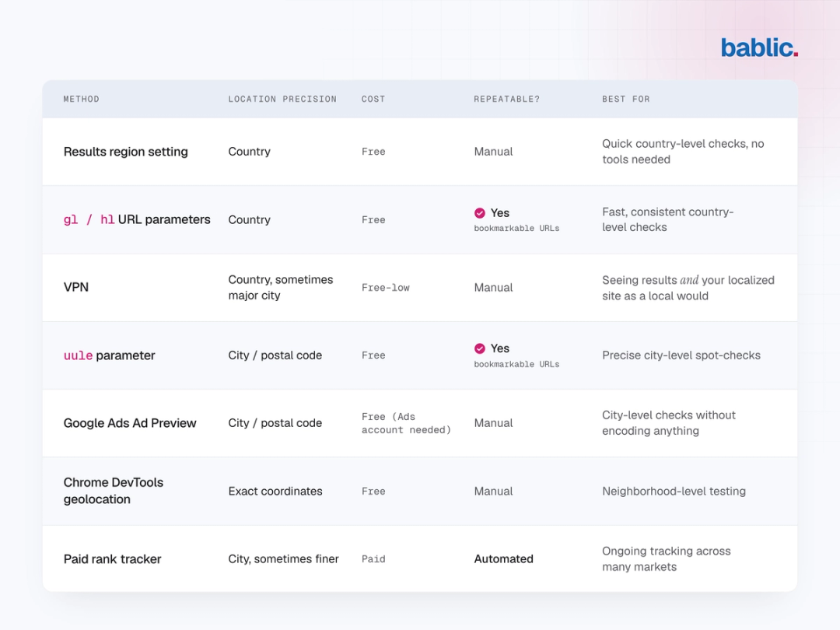Click the 'Chrome DevTools geolocation' method cell
The image size is (840, 630).
click(114, 491)
